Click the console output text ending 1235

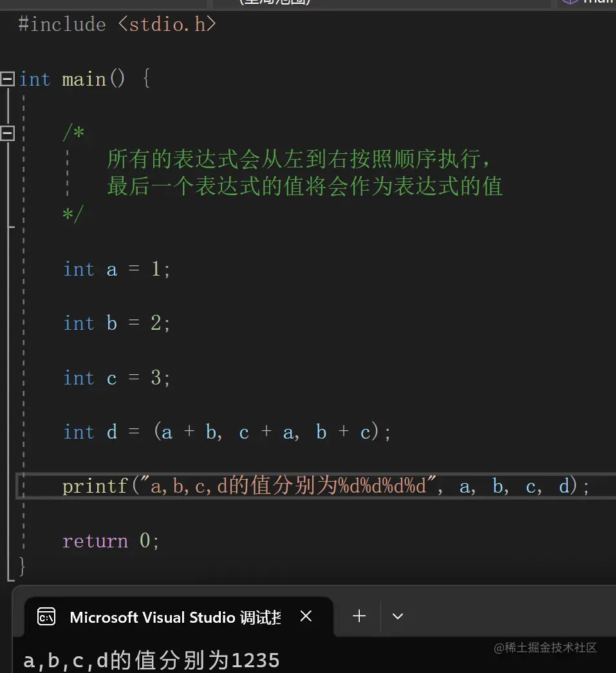pos(151,660)
